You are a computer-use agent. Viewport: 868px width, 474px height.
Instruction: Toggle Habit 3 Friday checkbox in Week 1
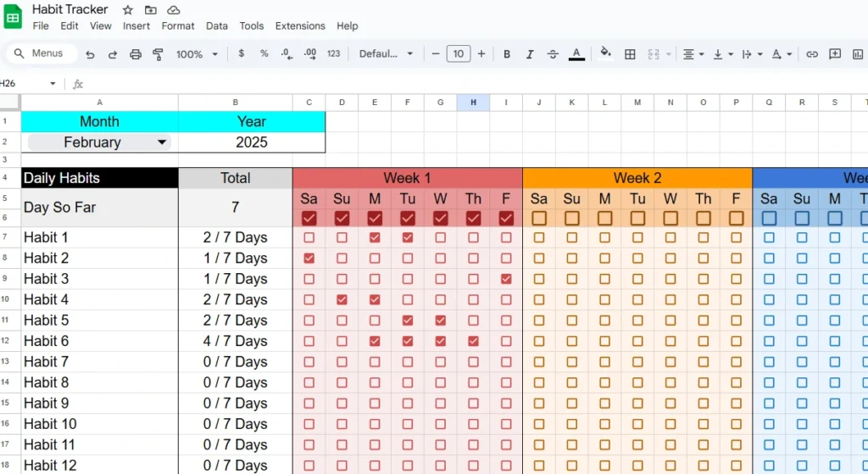pyautogui.click(x=506, y=279)
